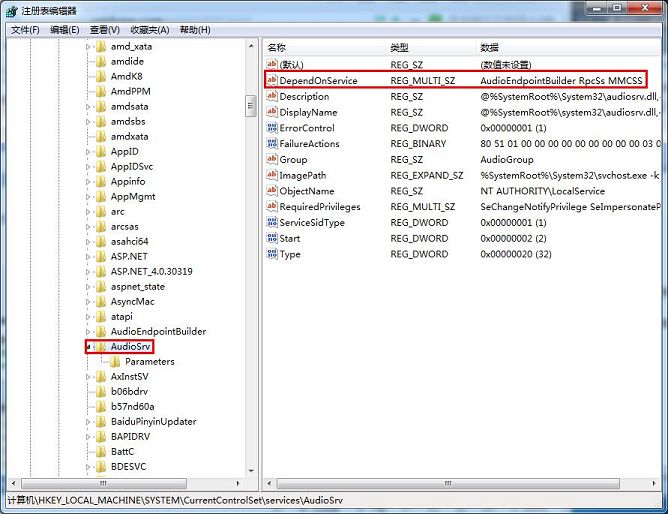Click the DependOnService value icon
This screenshot has height=514, width=668.
(272, 80)
